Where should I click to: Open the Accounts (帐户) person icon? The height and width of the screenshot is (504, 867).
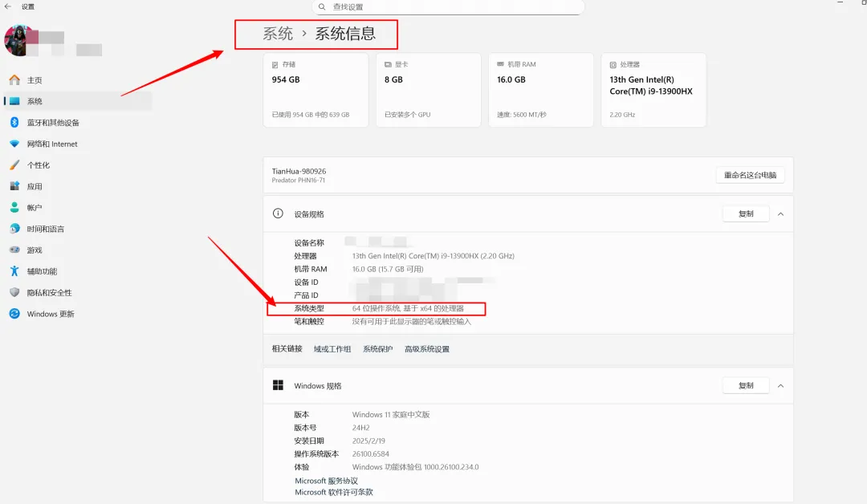14,207
